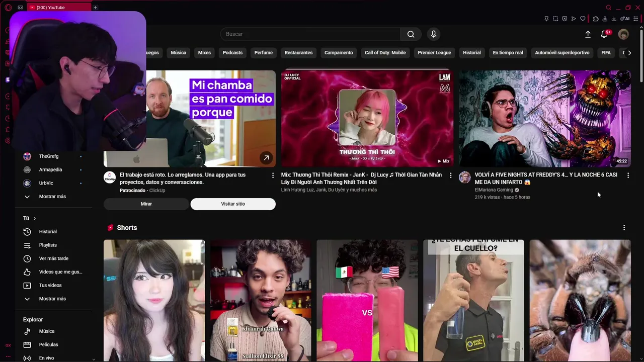Viewport: 644px width, 362px height.
Task: Expand Mostrar más under subscriptions list
Action: [52, 197]
